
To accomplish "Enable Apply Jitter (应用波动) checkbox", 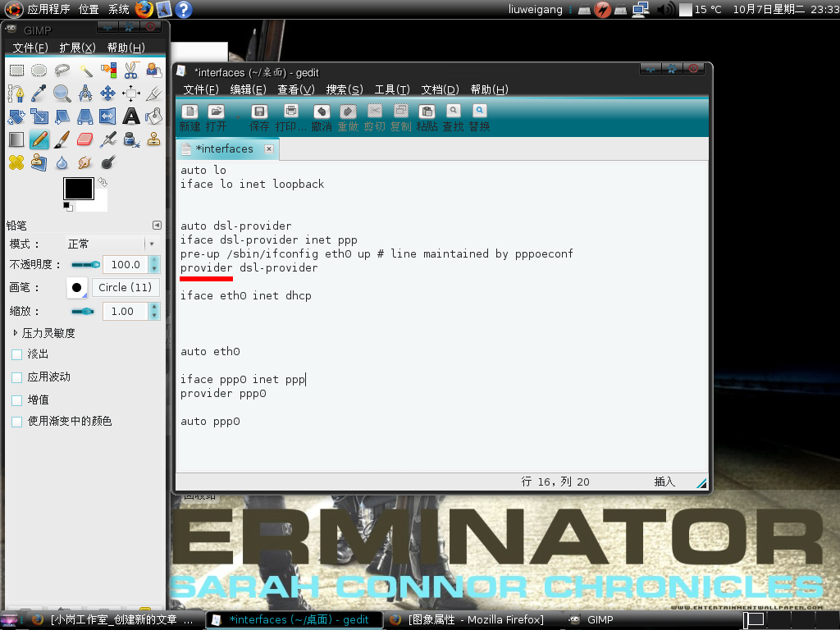I will (16, 377).
